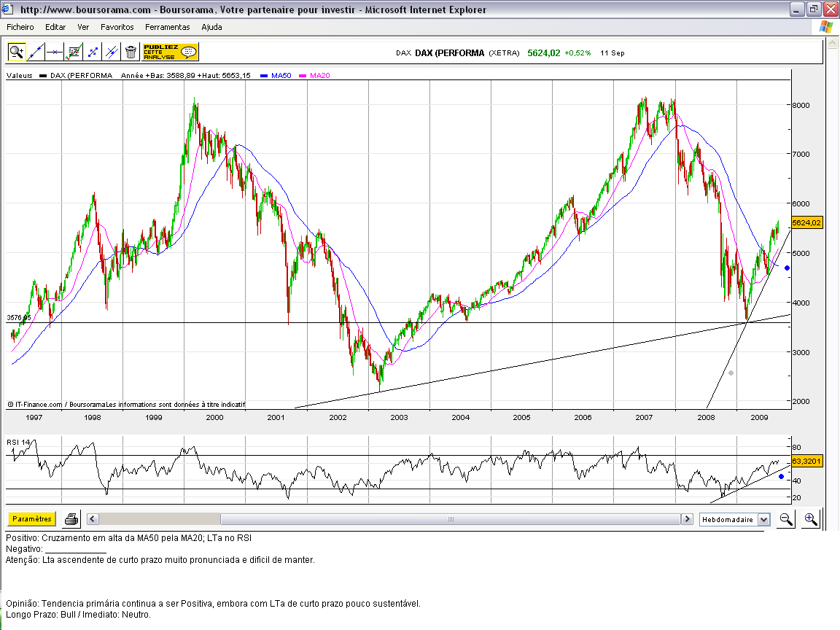Click the printer icon
The width and height of the screenshot is (840, 630).
[x=71, y=519]
